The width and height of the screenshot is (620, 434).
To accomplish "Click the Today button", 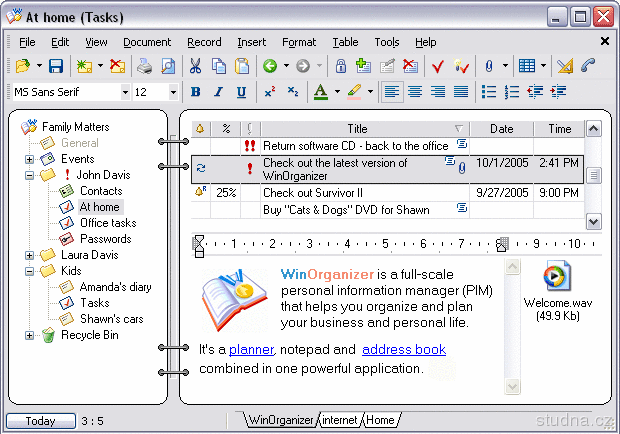I will [x=40, y=421].
